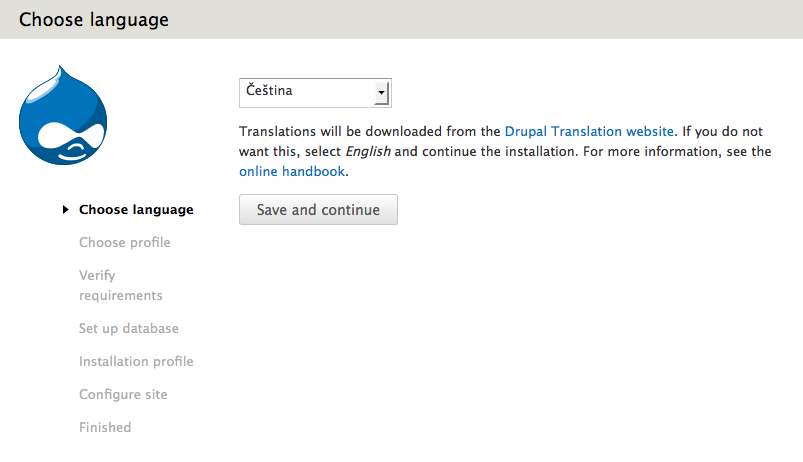803x462 pixels.
Task: Click the empty gray header bar right of the title
Action: (x=500, y=19)
